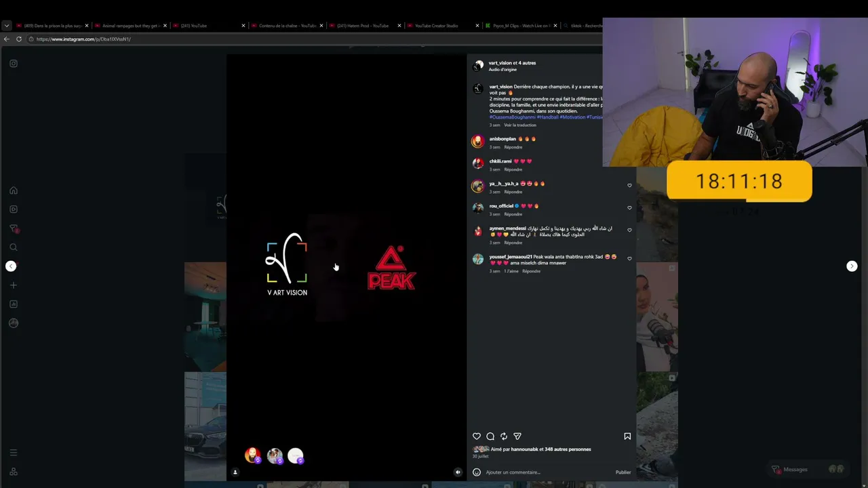Open the comment bubble icon under the post

click(490, 436)
